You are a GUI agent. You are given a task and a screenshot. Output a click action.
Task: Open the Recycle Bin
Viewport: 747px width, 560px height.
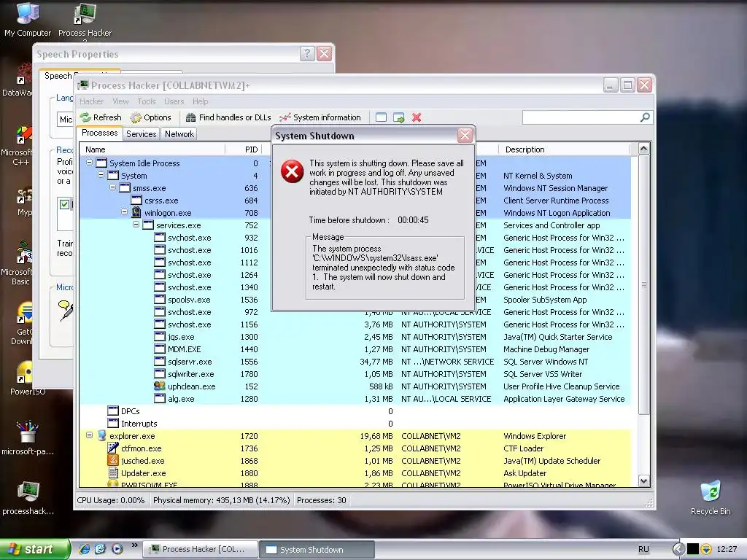click(711, 497)
